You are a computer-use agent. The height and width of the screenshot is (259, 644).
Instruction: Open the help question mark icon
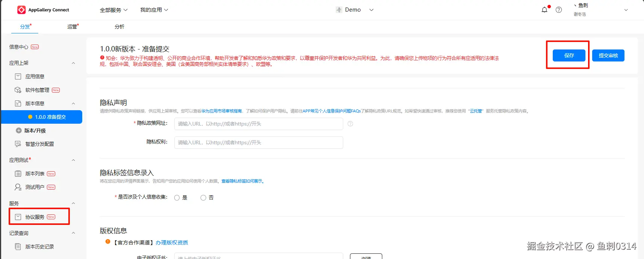click(x=559, y=10)
